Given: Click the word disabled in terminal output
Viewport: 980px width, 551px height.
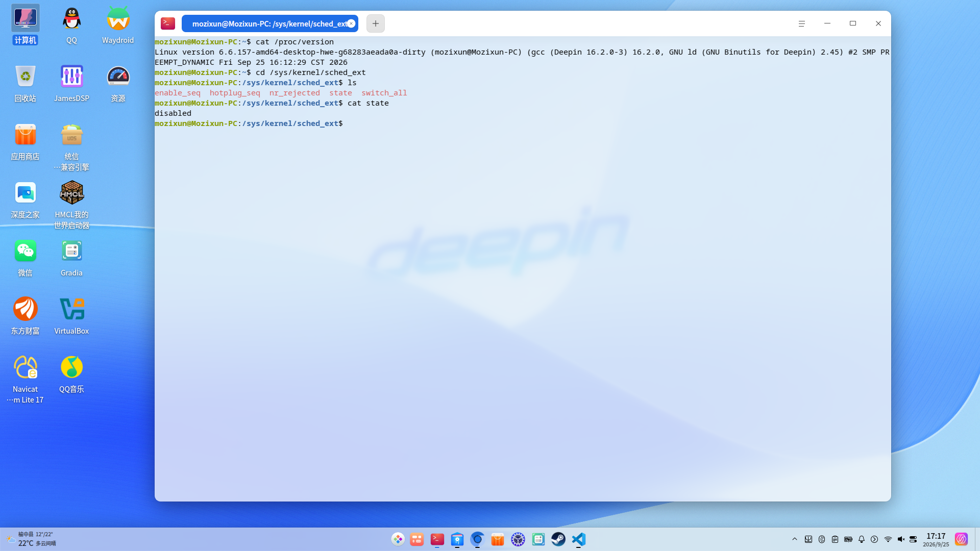Looking at the screenshot, I should pos(173,113).
